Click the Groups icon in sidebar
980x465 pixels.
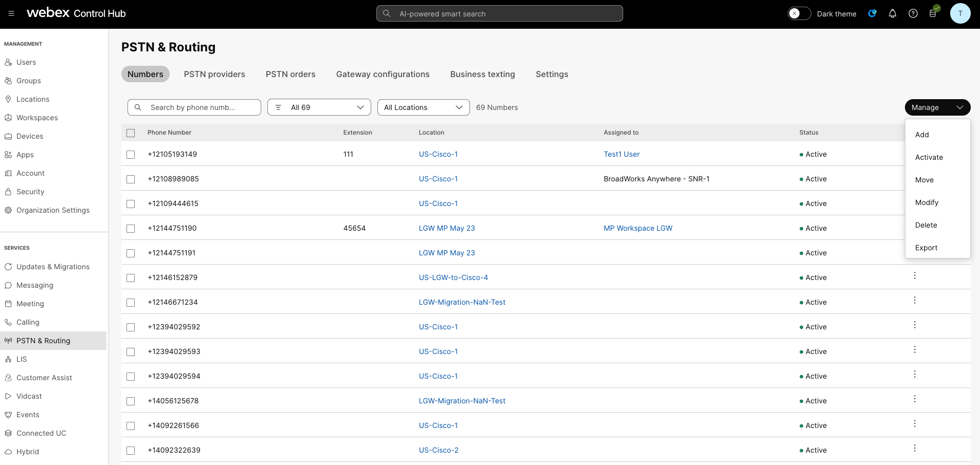(x=8, y=81)
